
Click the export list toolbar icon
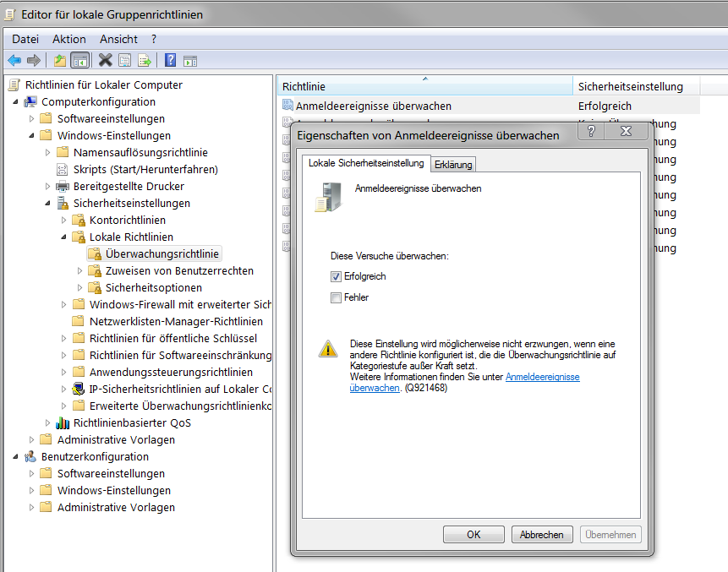(x=145, y=60)
